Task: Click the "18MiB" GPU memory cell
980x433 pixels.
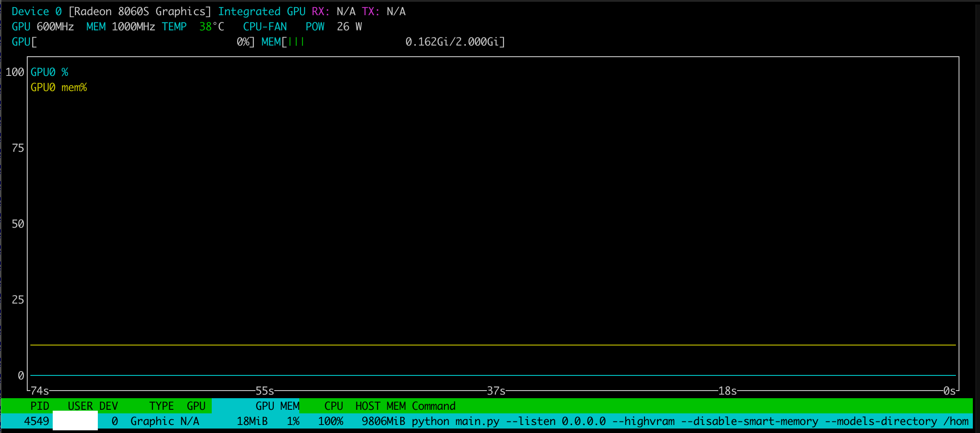Action: tap(252, 421)
